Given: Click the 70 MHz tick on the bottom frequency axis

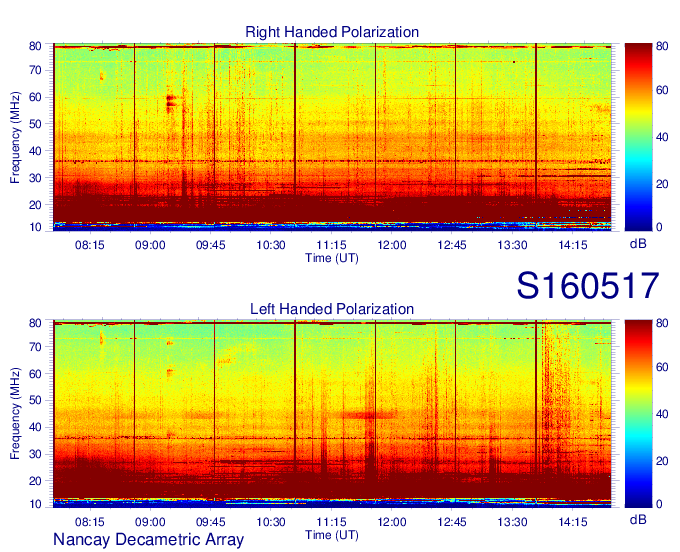Looking at the screenshot, I should pyautogui.click(x=35, y=347).
